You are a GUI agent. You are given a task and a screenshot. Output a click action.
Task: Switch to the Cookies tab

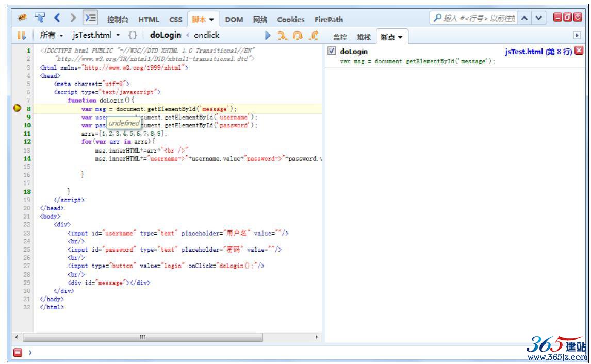tap(290, 20)
